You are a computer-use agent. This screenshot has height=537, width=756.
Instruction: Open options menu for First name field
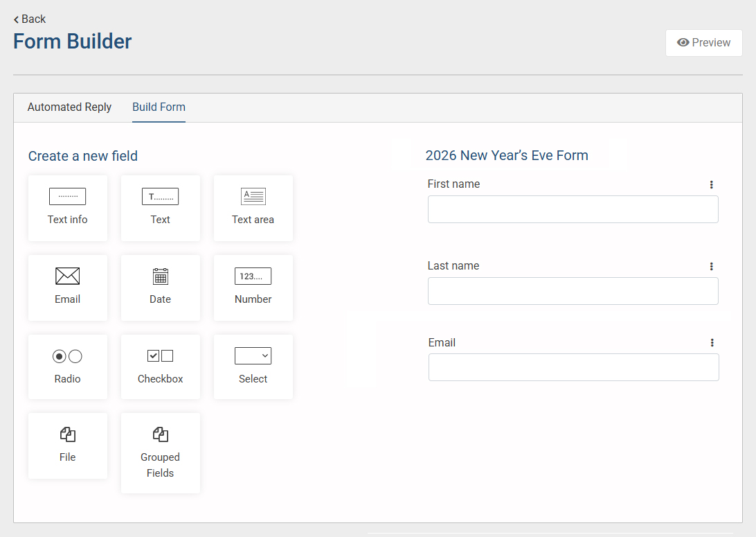711,184
